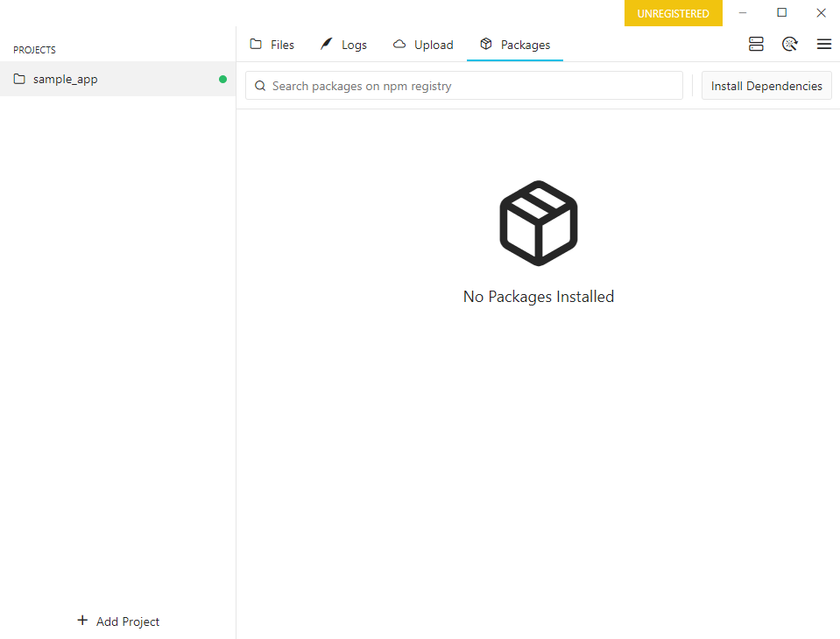840x639 pixels.
Task: Click the green status dot for sample_app
Action: [222, 79]
